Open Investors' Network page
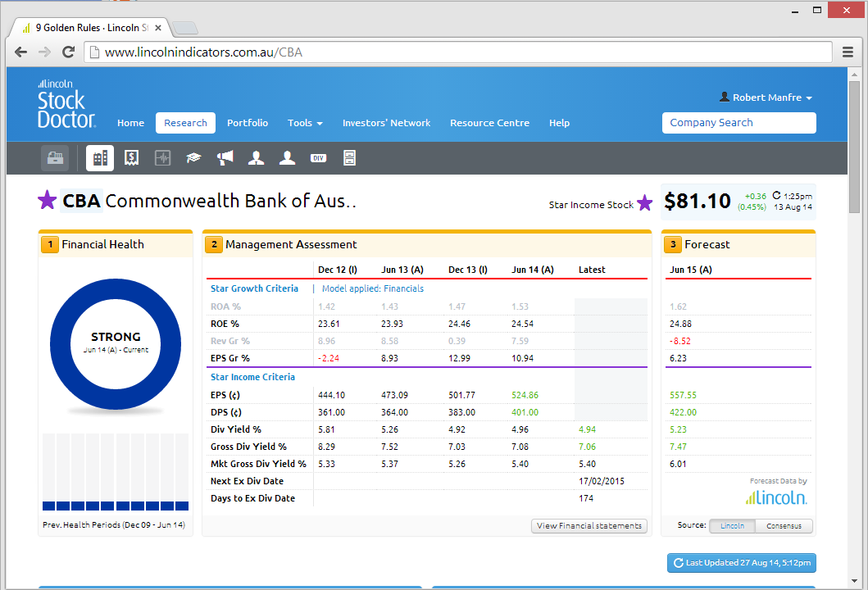 pyautogui.click(x=386, y=123)
